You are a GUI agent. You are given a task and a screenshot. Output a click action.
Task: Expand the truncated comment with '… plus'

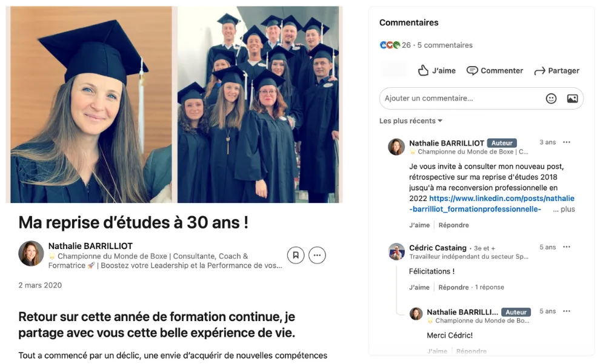564,210
